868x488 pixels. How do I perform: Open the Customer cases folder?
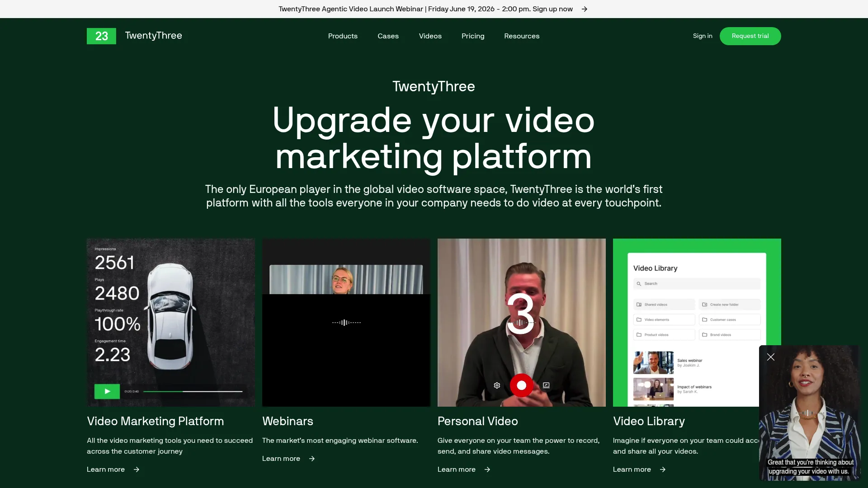tap(730, 319)
